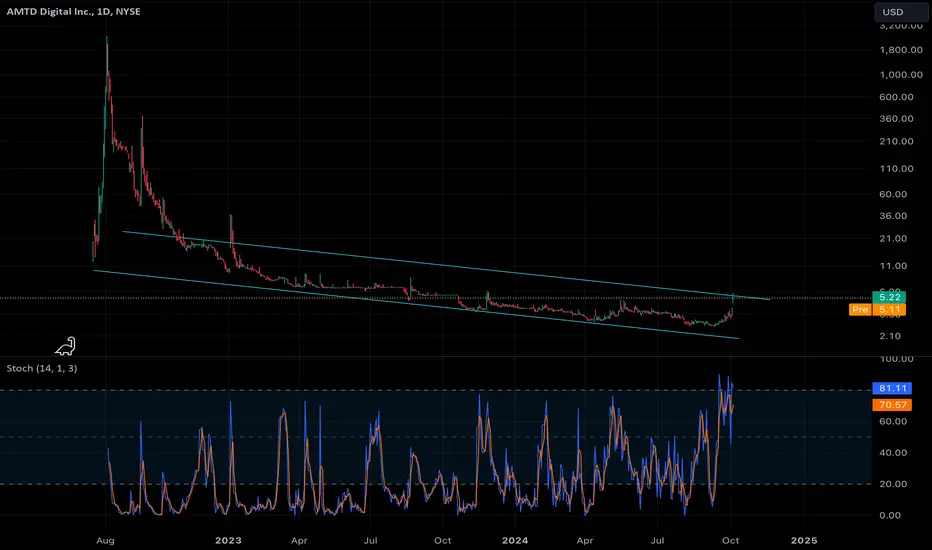The image size is (932, 550).
Task: Click the 100.00 stochastic axis label
Action: pyautogui.click(x=896, y=359)
